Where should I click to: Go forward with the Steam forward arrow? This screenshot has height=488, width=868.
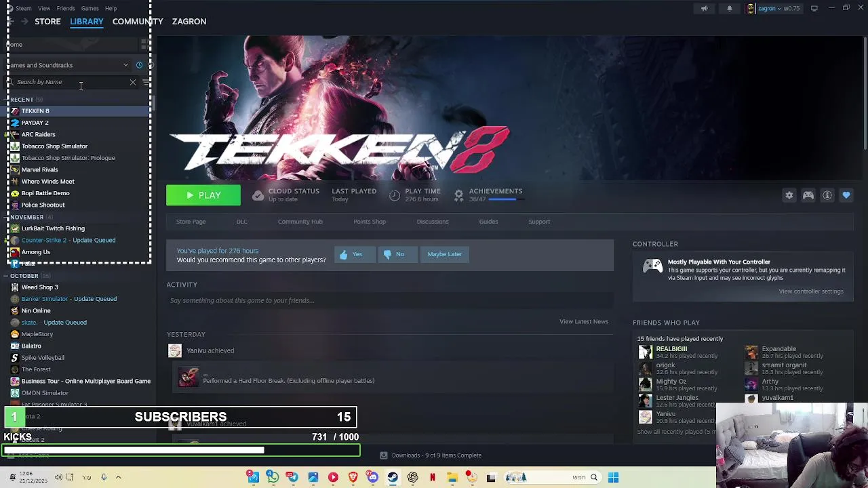tap(24, 22)
